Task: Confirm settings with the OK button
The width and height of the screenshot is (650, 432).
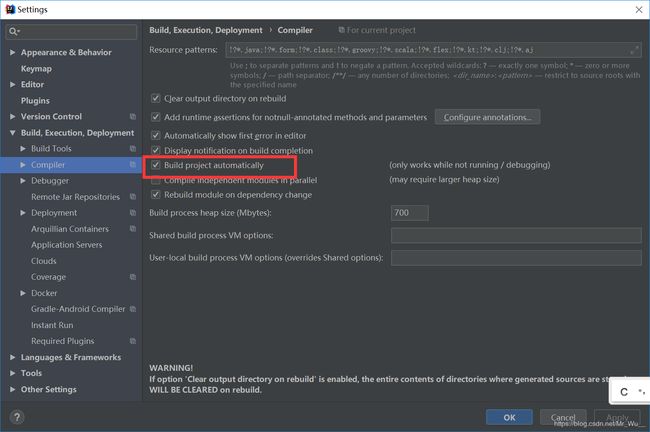Action: (509, 417)
